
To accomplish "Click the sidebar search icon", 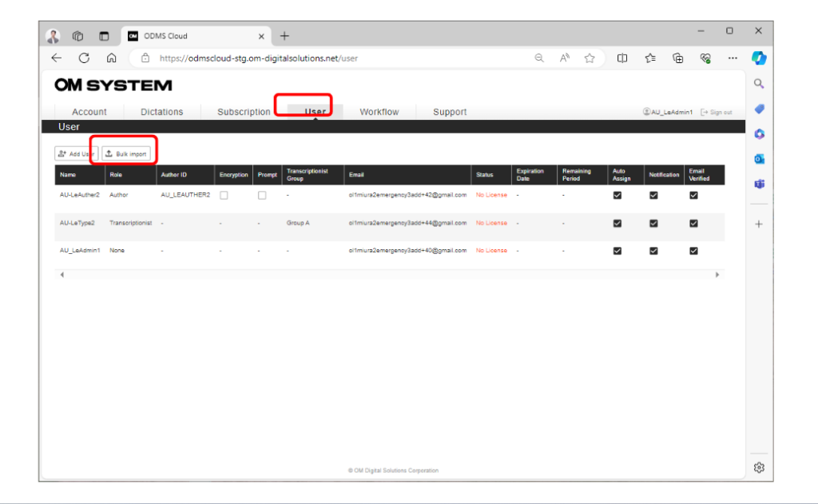I will [x=759, y=83].
